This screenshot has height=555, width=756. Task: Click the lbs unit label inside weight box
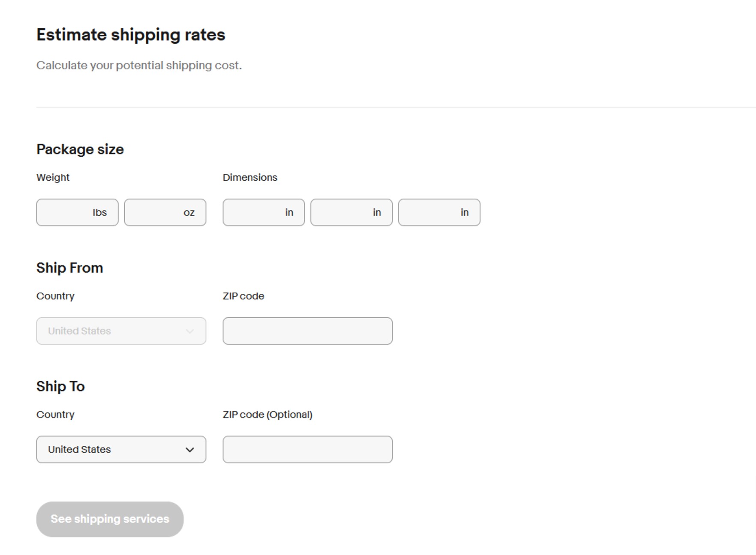(x=100, y=212)
